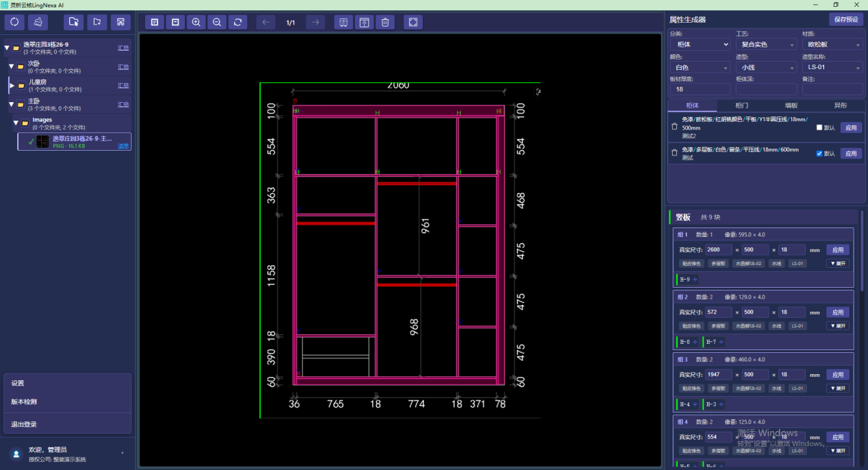
Task: Click the plus on the H-3 tag
Action: point(721,404)
